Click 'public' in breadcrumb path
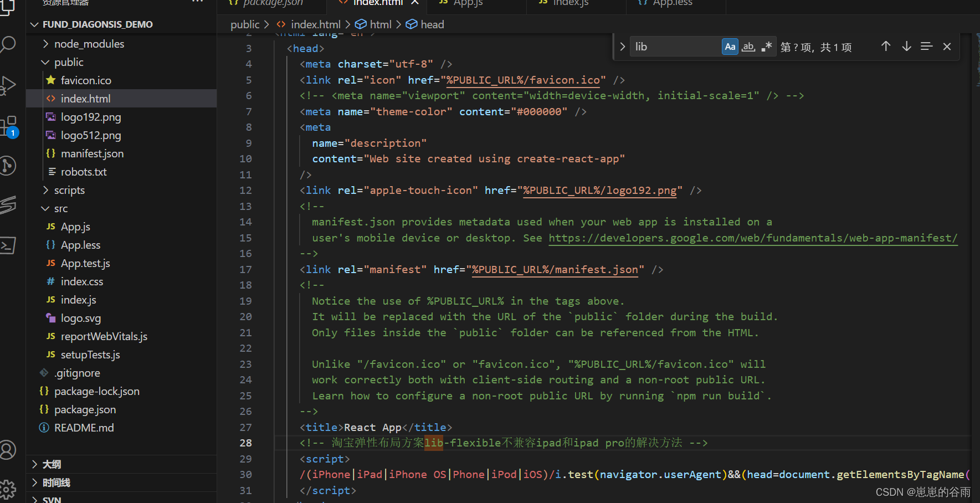This screenshot has width=980, height=503. coord(245,24)
